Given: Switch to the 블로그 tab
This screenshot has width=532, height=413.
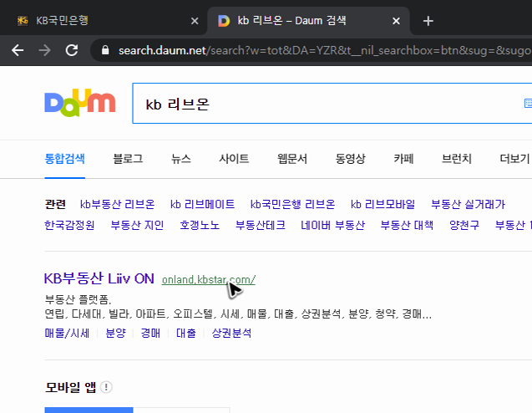Looking at the screenshot, I should pos(128,159).
